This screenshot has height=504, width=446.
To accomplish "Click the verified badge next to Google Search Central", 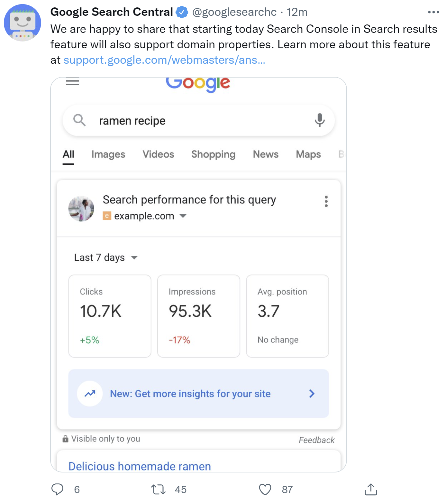I will click(182, 12).
